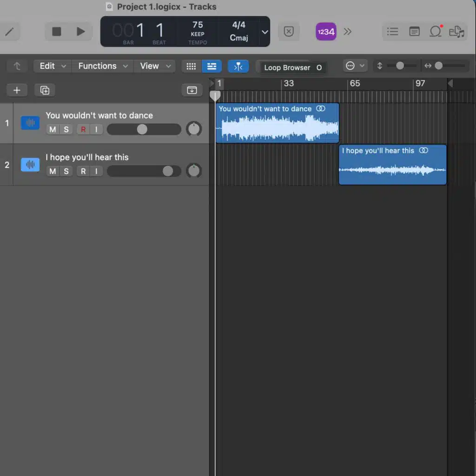Click the 75 Keep Tempo display
This screenshot has width=476, height=476.
click(198, 32)
